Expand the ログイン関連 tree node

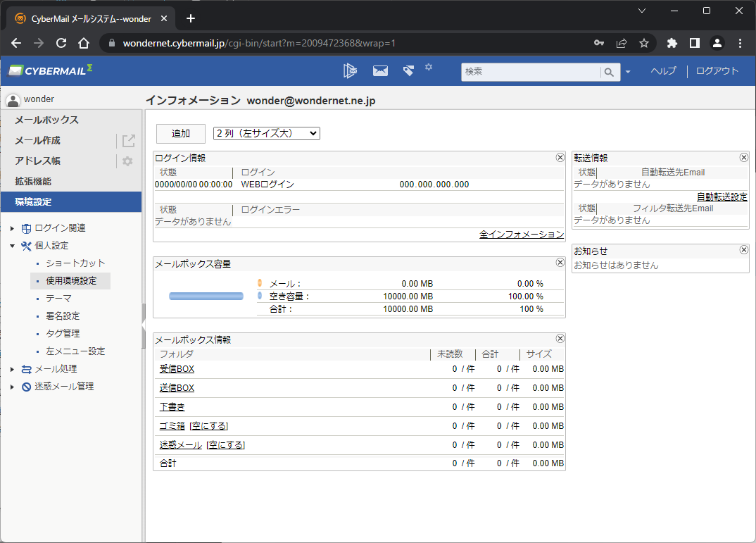pos(12,228)
